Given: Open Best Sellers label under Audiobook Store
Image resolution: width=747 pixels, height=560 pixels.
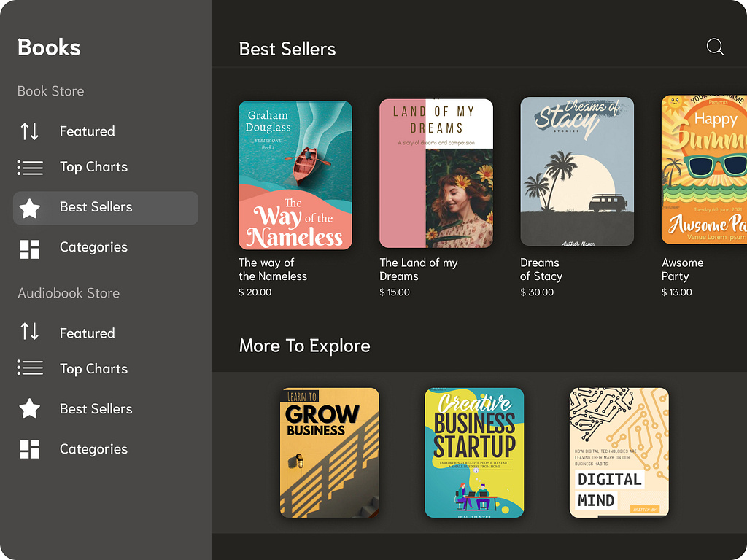Looking at the screenshot, I should [96, 409].
